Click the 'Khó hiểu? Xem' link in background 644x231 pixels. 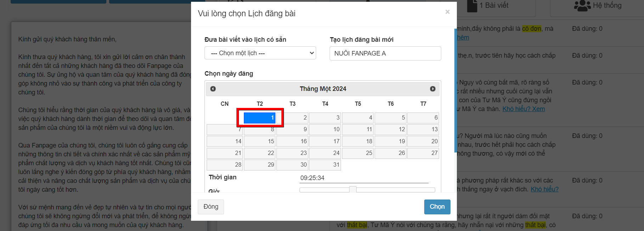pyautogui.click(x=523, y=109)
